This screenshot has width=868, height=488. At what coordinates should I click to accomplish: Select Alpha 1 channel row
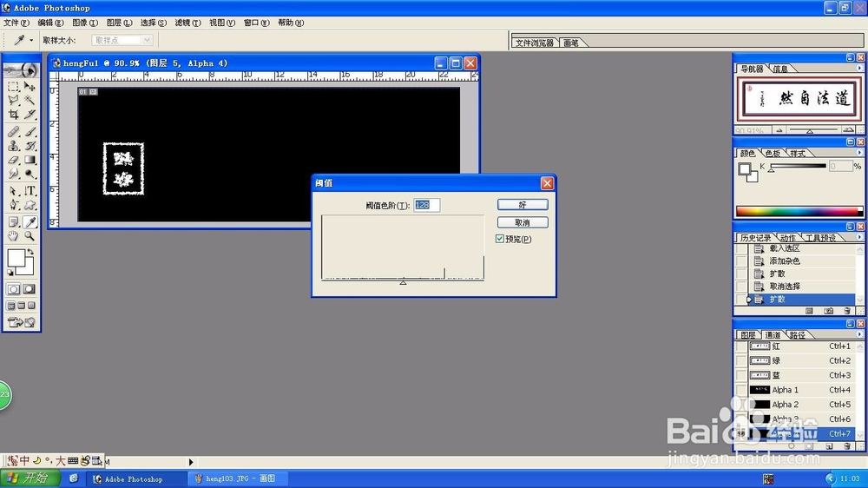(800, 390)
